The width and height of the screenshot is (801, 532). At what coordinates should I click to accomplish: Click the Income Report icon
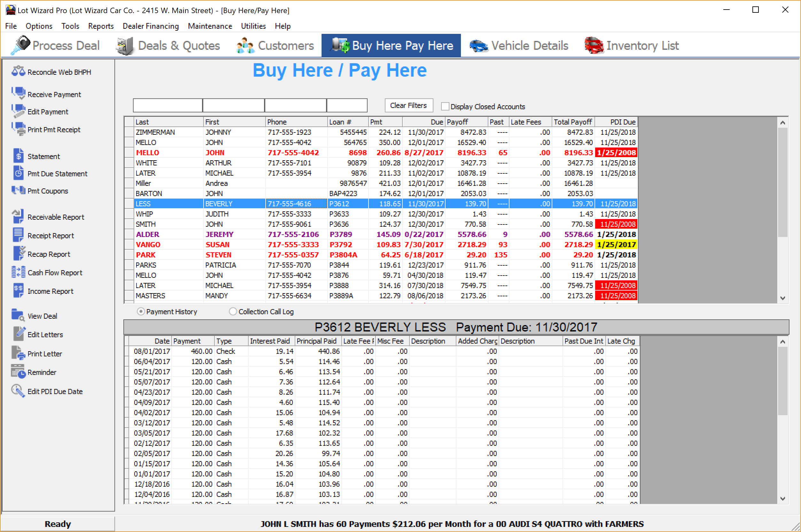[x=18, y=291]
